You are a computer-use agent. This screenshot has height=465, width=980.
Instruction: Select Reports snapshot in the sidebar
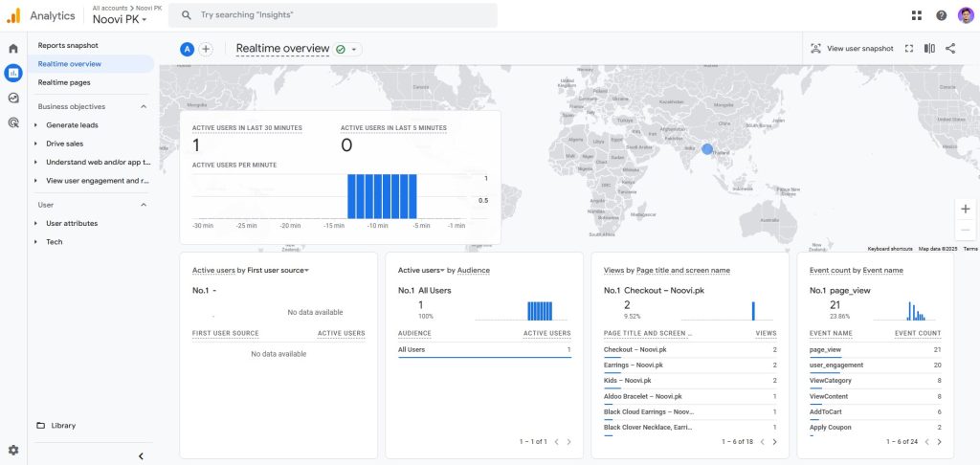(x=68, y=45)
